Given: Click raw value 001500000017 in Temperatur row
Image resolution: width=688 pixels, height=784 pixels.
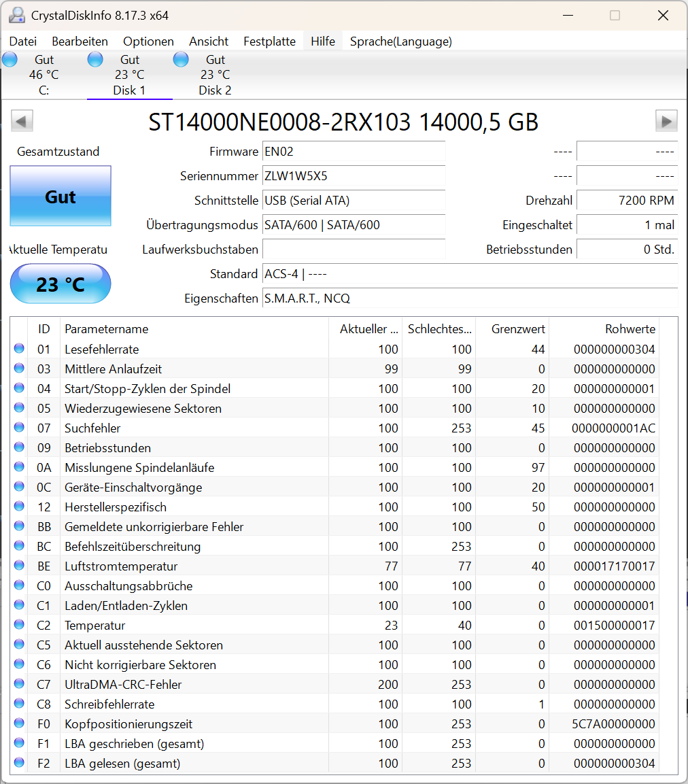Looking at the screenshot, I should [x=614, y=626].
